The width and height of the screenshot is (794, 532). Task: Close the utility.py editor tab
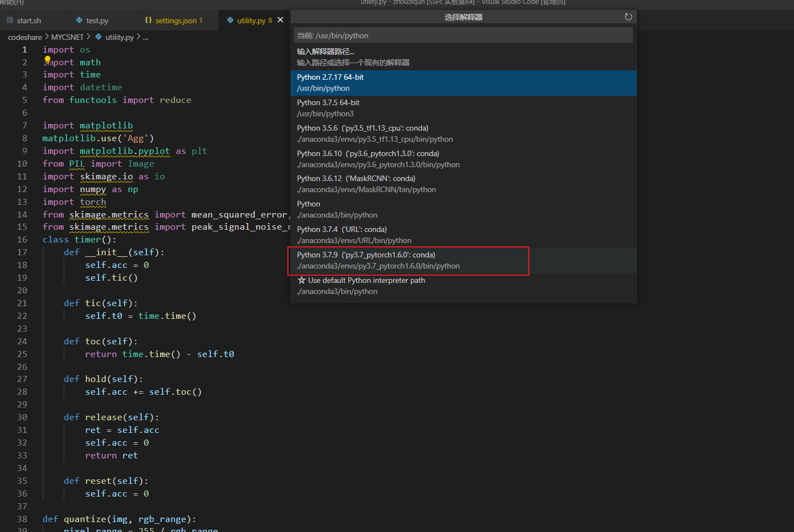[x=280, y=20]
